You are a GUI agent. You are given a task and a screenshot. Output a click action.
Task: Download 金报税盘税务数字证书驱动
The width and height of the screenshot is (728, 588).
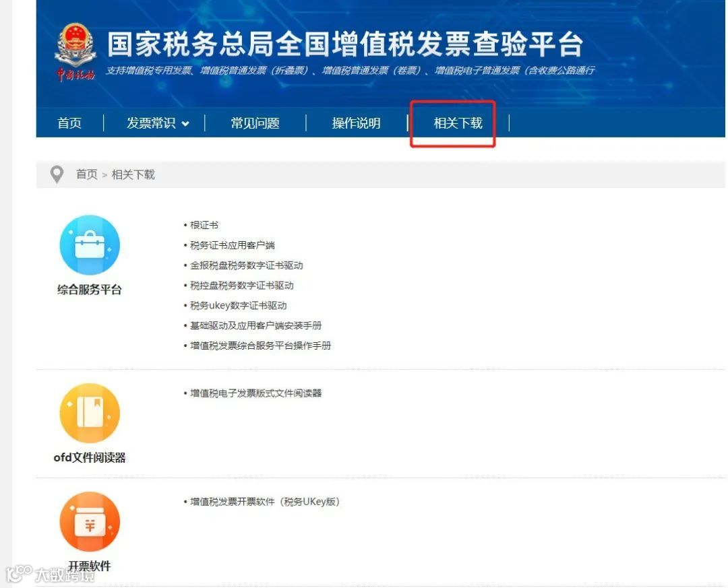tap(246, 265)
